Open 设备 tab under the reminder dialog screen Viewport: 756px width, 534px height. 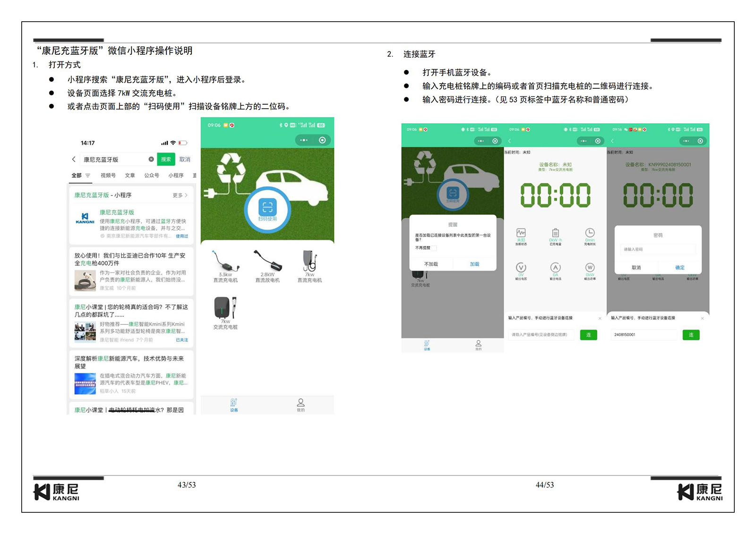tap(427, 345)
